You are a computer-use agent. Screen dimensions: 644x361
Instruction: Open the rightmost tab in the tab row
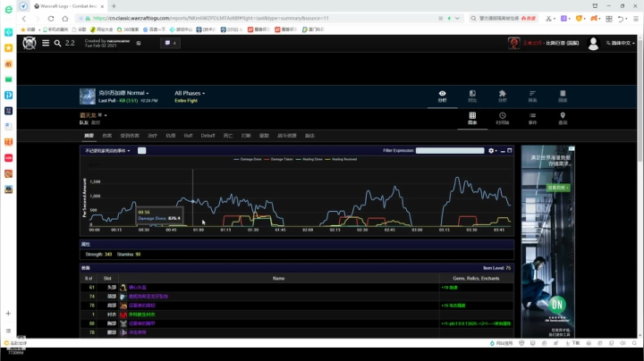(x=309, y=136)
